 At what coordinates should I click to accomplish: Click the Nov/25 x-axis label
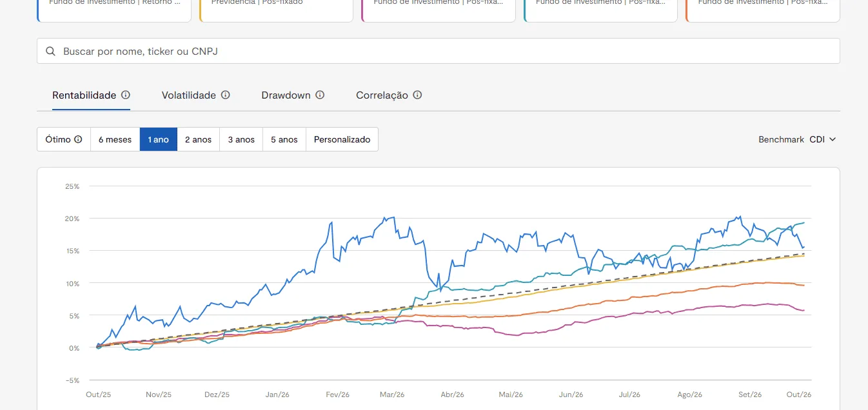pyautogui.click(x=159, y=395)
